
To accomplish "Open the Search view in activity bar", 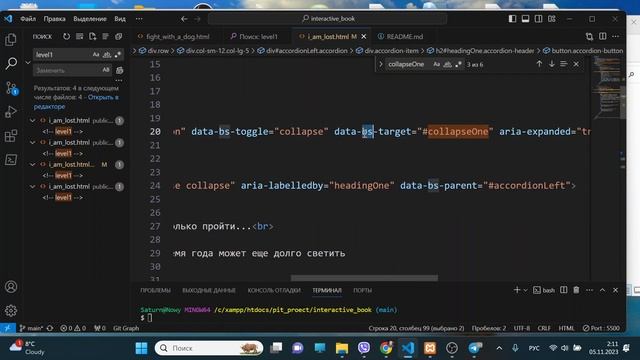I will (x=11, y=63).
